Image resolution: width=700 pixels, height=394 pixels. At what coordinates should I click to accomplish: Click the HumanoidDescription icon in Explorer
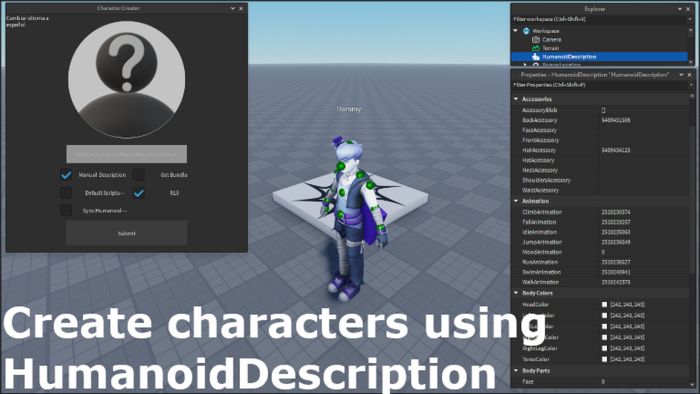536,57
